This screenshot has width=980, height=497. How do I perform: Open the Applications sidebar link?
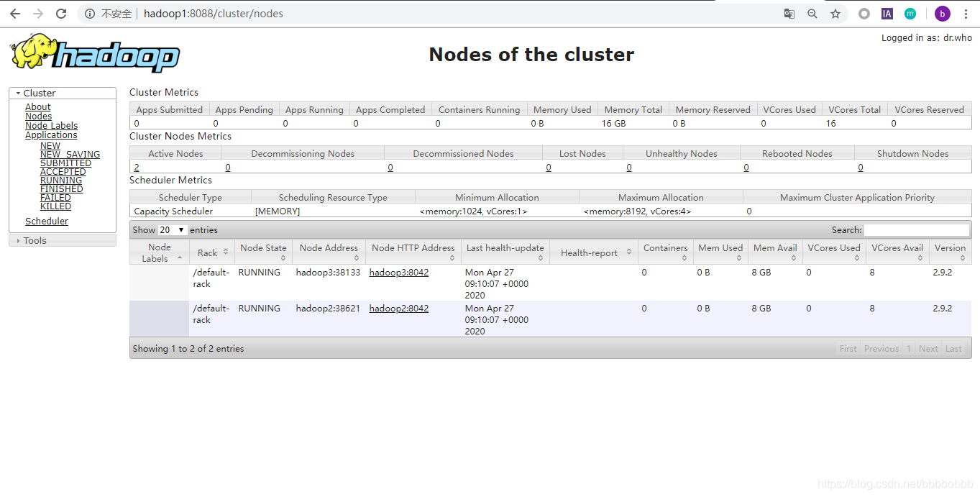51,134
